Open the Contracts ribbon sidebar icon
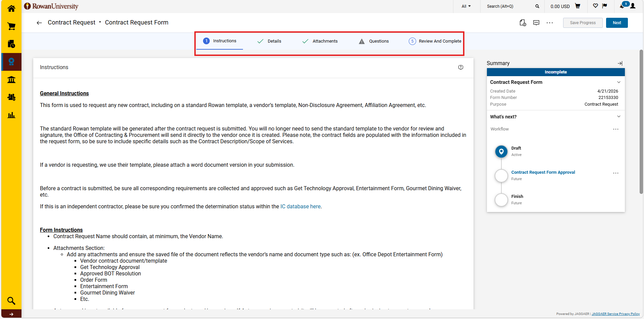This screenshot has width=644, height=319. click(x=11, y=62)
